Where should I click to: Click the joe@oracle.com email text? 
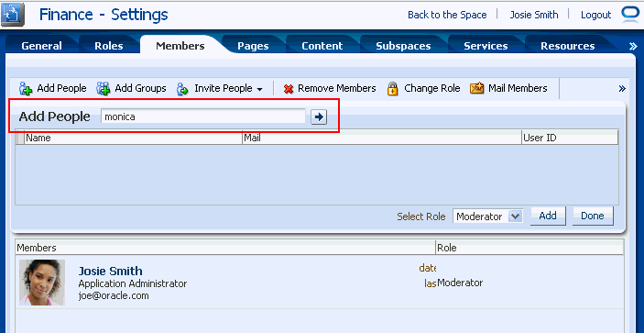pos(114,296)
